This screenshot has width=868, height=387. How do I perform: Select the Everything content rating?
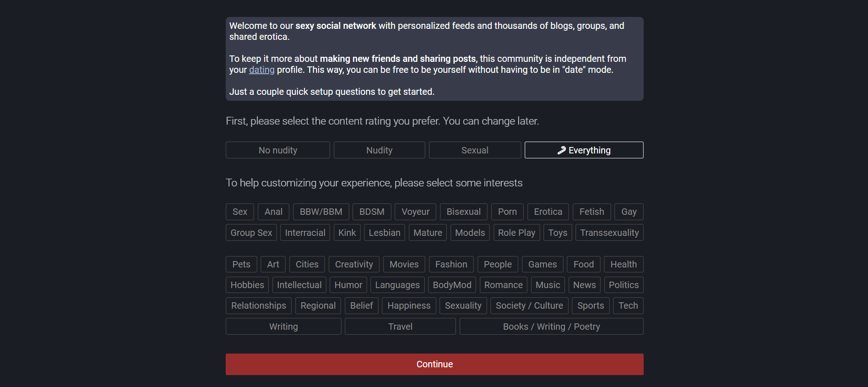584,150
